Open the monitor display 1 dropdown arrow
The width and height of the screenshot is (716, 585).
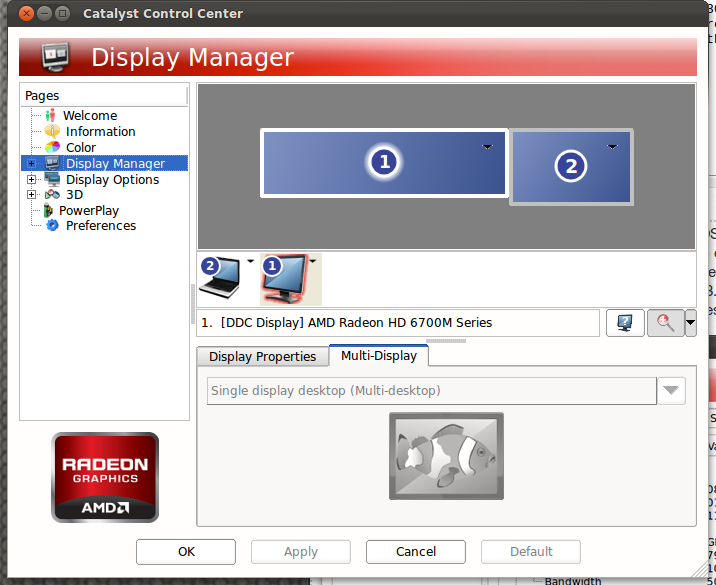coord(313,261)
